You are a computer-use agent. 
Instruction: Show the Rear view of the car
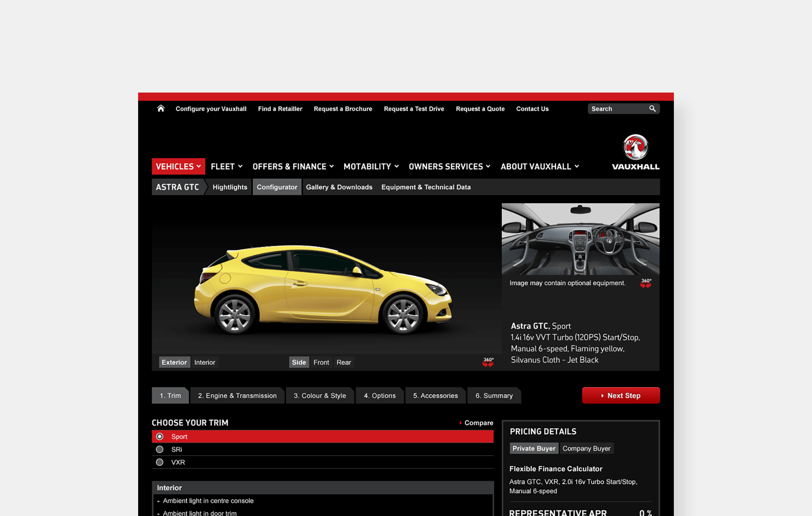[344, 362]
